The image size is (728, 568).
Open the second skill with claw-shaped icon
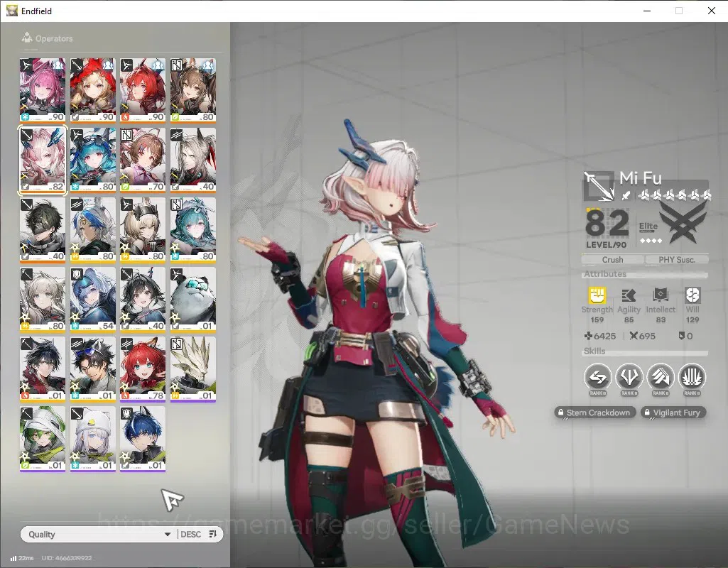tap(629, 377)
